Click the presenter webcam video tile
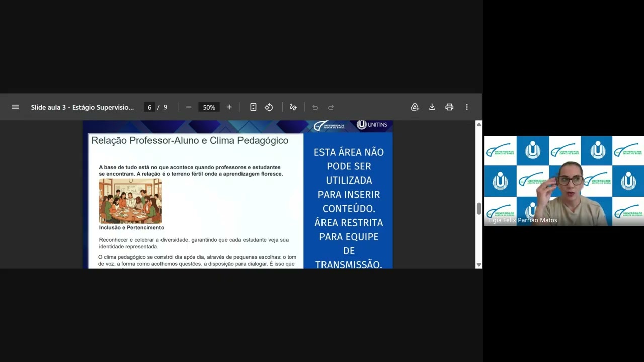Viewport: 644px width, 362px height. 563,181
